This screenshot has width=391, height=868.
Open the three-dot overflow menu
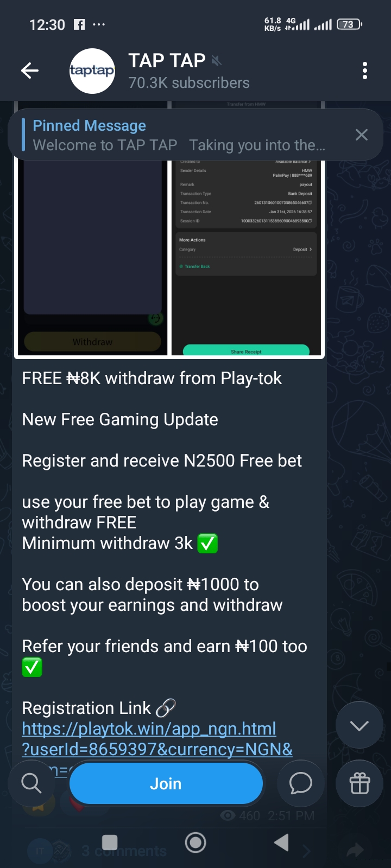[364, 71]
